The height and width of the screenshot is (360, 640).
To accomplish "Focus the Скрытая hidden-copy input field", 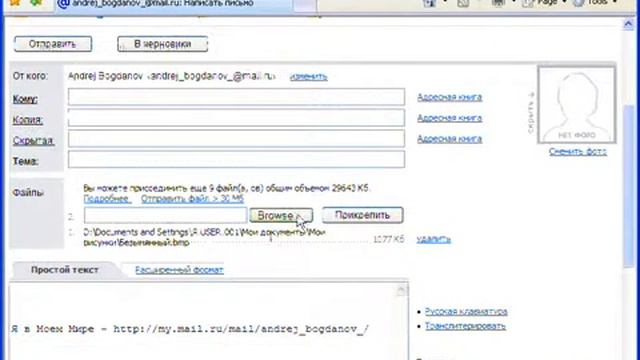I will coord(236,139).
